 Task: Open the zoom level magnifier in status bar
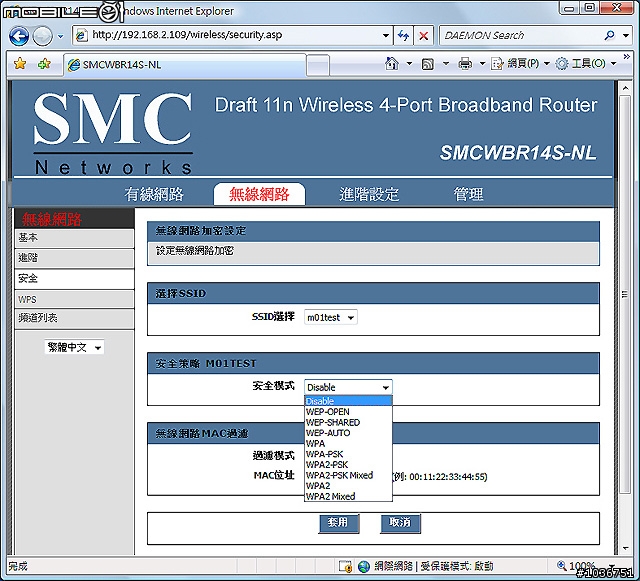562,566
